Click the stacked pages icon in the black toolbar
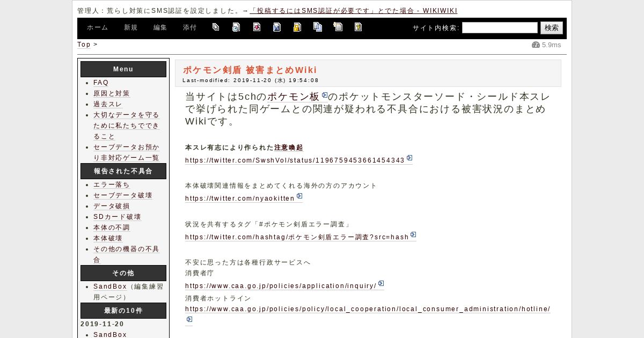The height and width of the screenshot is (338, 644). click(x=216, y=27)
